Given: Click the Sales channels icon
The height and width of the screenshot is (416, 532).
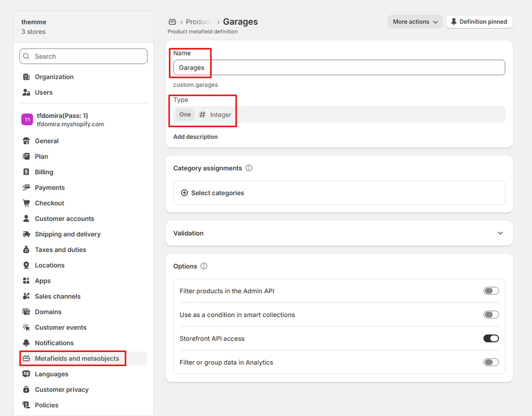Looking at the screenshot, I should tap(26, 296).
